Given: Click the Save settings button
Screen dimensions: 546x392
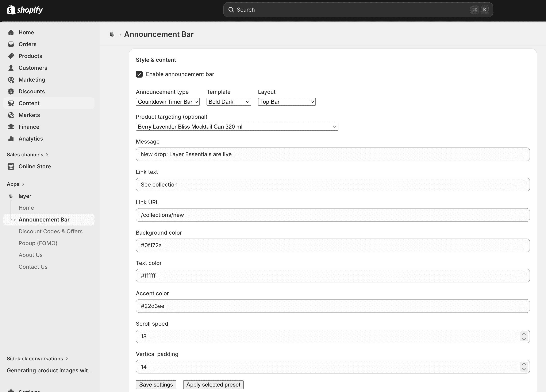Looking at the screenshot, I should (x=156, y=384).
